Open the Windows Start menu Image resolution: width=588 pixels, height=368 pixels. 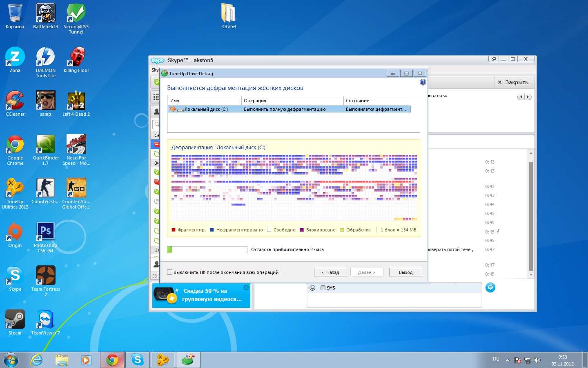(11, 360)
